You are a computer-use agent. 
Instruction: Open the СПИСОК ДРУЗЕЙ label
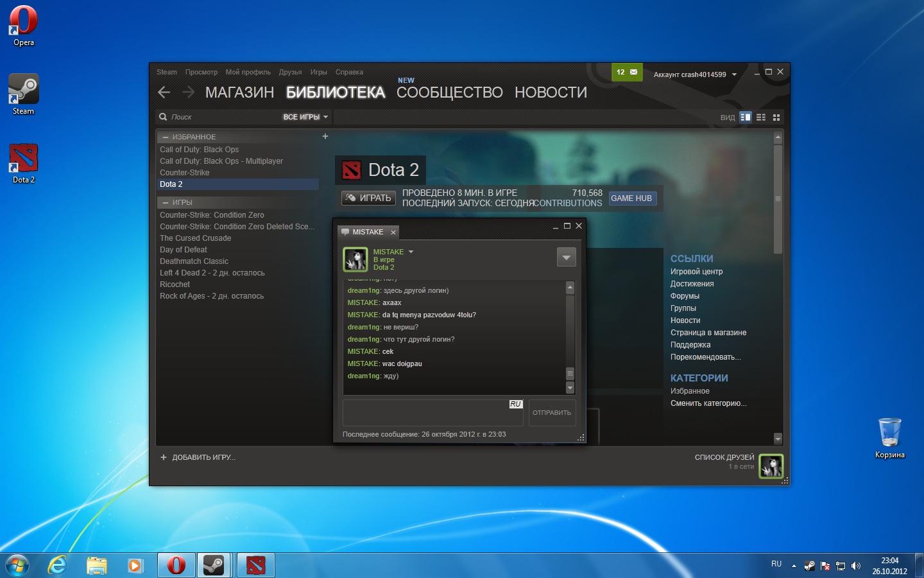[x=724, y=457]
